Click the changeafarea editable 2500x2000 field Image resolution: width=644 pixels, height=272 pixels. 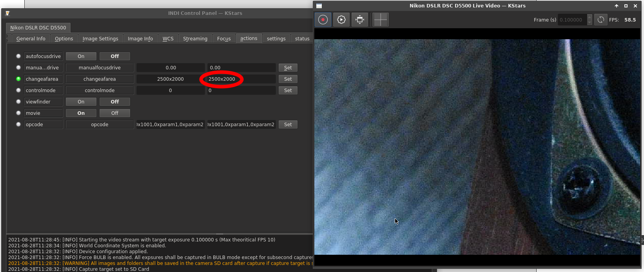(241, 79)
